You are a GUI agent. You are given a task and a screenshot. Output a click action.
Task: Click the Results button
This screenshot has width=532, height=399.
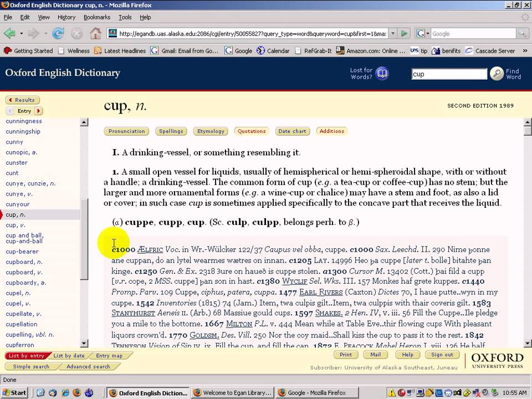tap(22, 100)
